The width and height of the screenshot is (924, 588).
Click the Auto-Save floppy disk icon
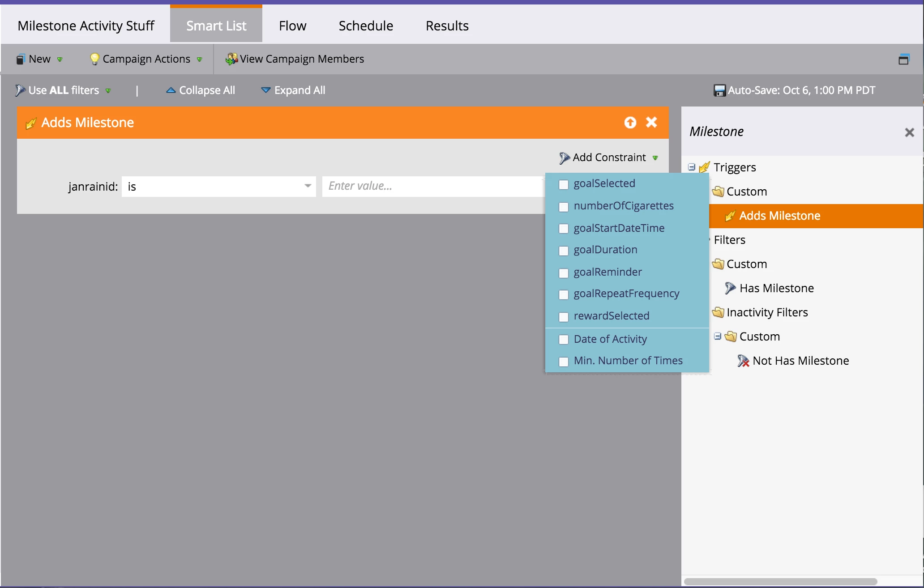tap(719, 90)
